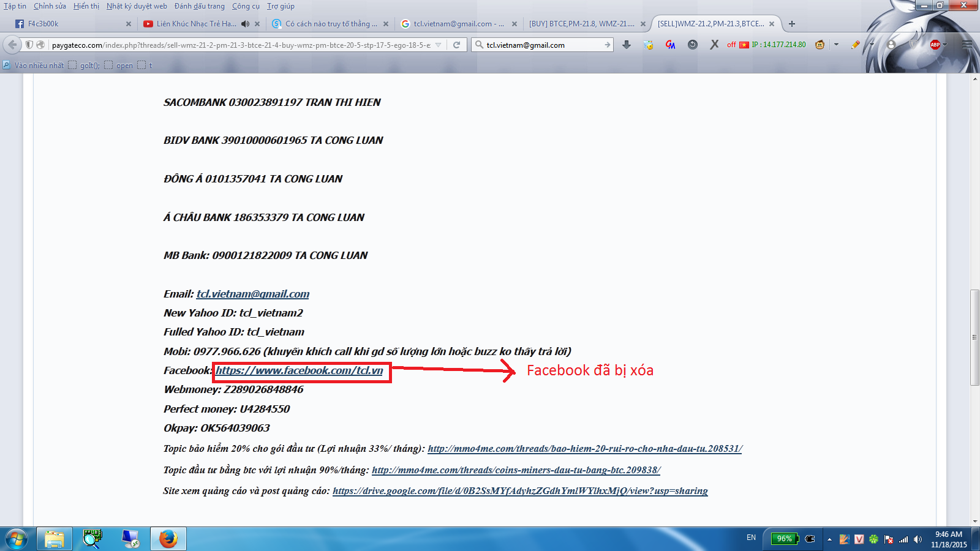Image resolution: width=980 pixels, height=551 pixels.
Task: Click the Firefox taskbar icon
Action: 168,539
